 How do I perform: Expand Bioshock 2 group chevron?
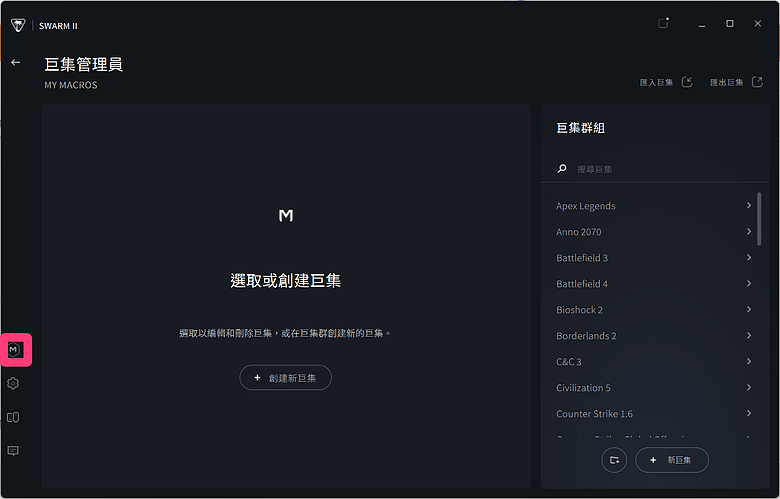coord(749,309)
